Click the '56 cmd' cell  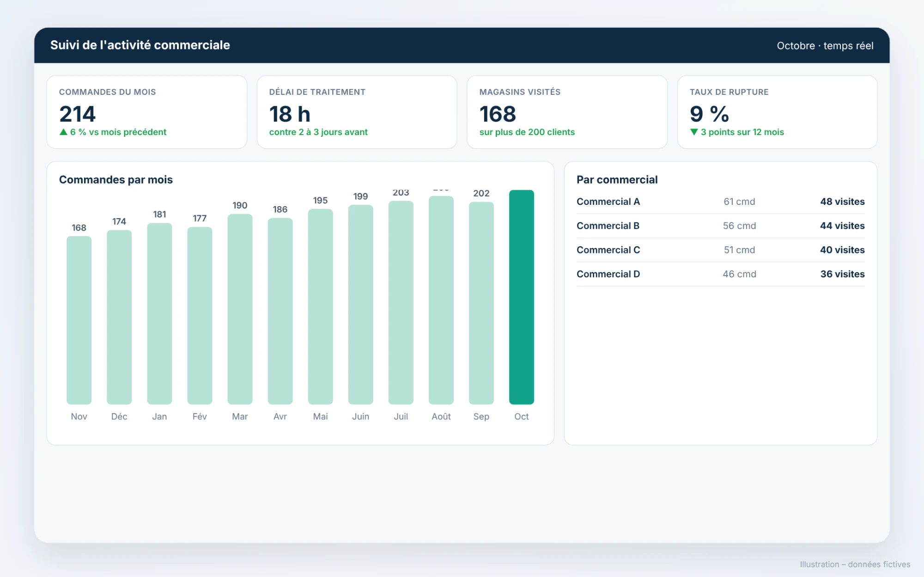[739, 226]
